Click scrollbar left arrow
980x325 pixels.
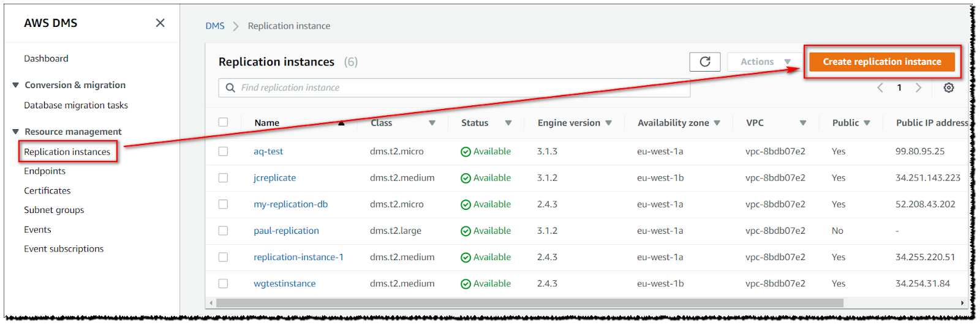click(211, 303)
